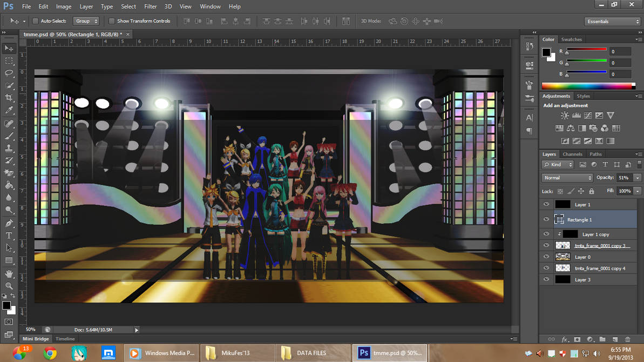Select the Quick Selection tool

pyautogui.click(x=9, y=85)
